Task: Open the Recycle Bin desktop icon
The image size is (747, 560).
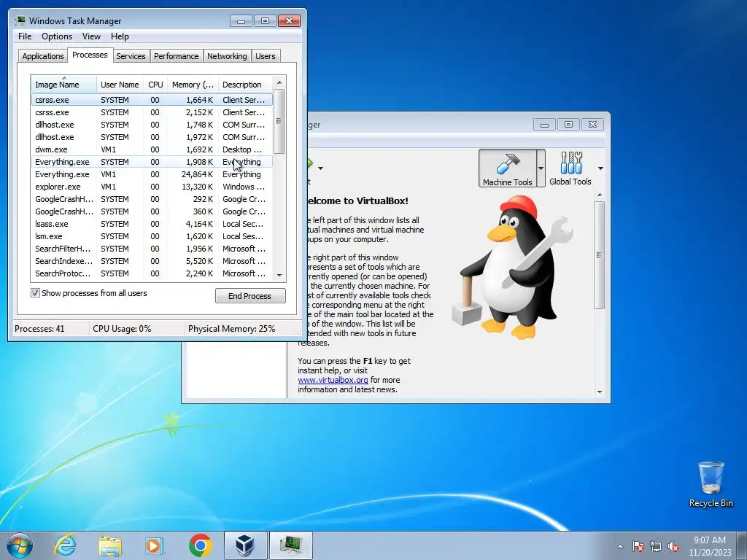Action: click(x=711, y=484)
